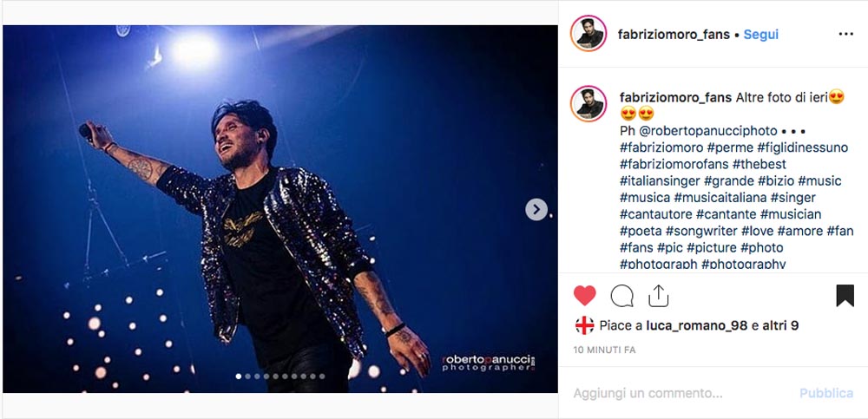Advance to the next photo with the right chevron
The height and width of the screenshot is (419, 868).
[536, 209]
